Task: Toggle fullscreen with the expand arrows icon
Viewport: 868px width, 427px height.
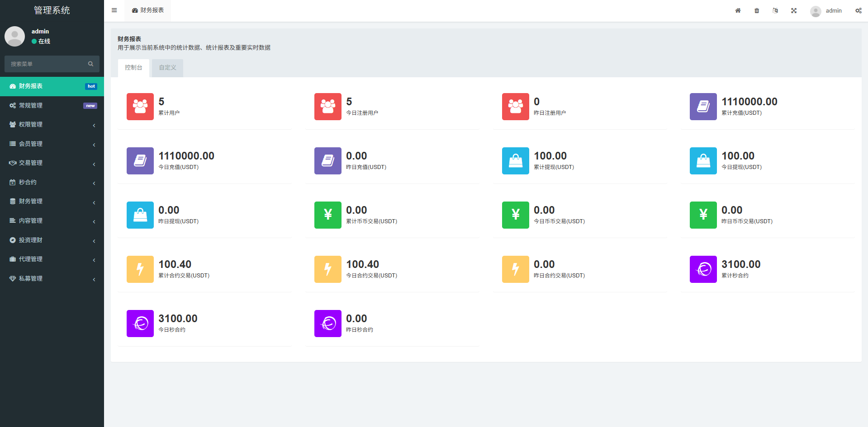Action: [794, 10]
